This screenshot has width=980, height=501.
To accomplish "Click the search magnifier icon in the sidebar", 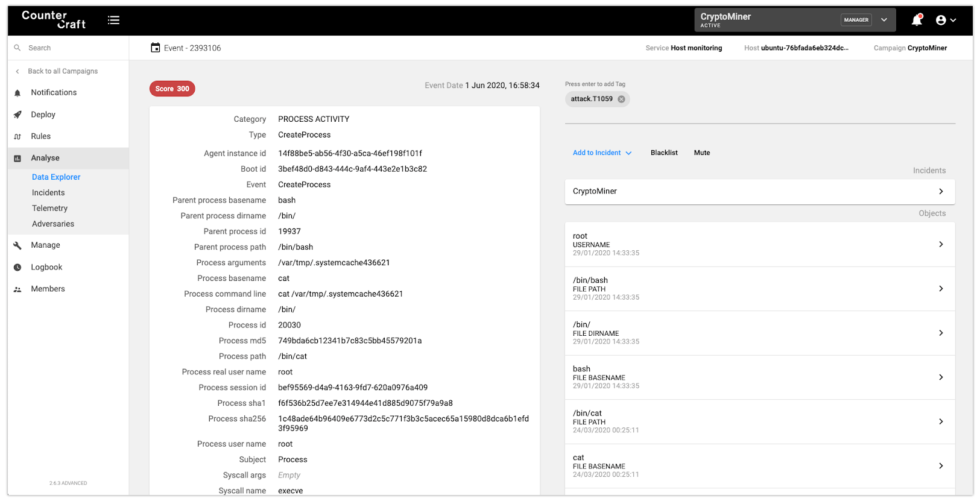I will [x=17, y=48].
